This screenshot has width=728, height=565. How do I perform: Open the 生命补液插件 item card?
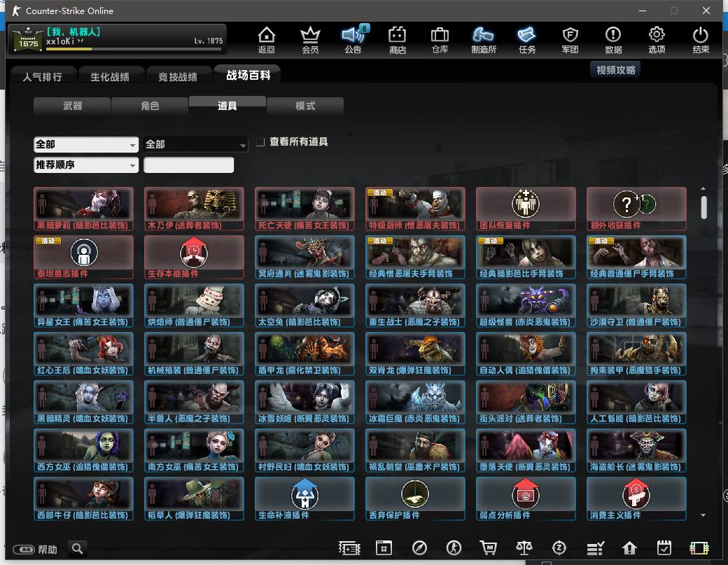[304, 498]
